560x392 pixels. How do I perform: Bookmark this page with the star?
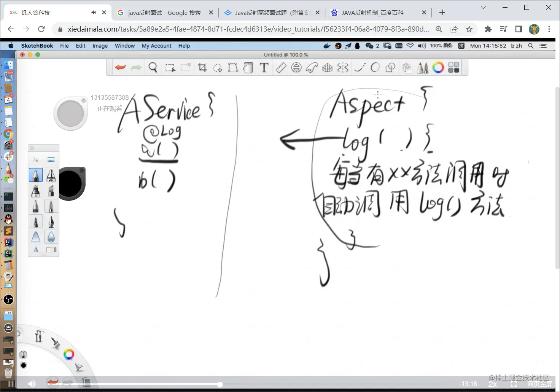click(469, 29)
